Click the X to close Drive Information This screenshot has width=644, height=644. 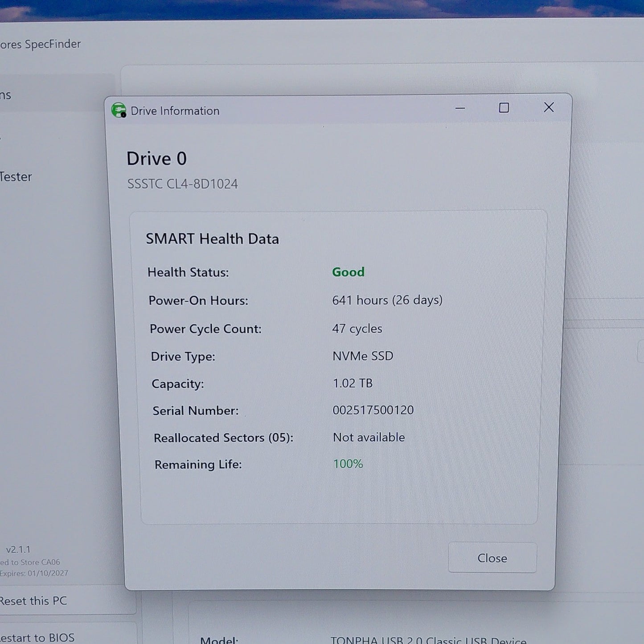(x=549, y=107)
